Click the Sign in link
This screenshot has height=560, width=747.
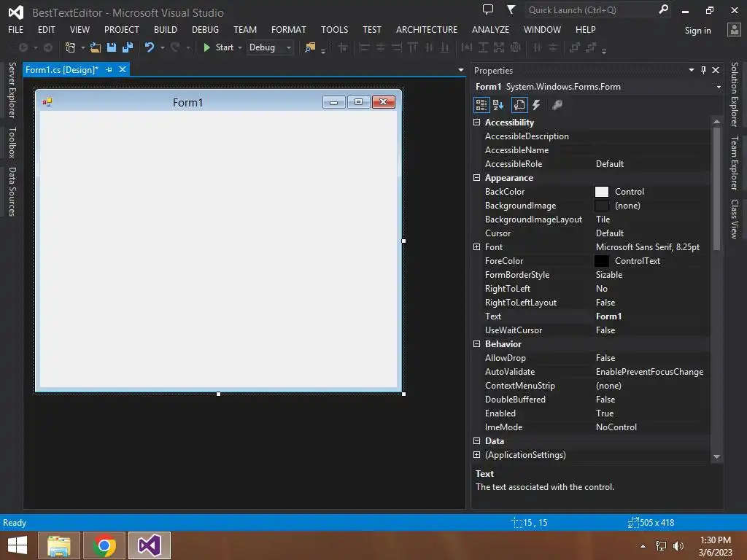[697, 31]
